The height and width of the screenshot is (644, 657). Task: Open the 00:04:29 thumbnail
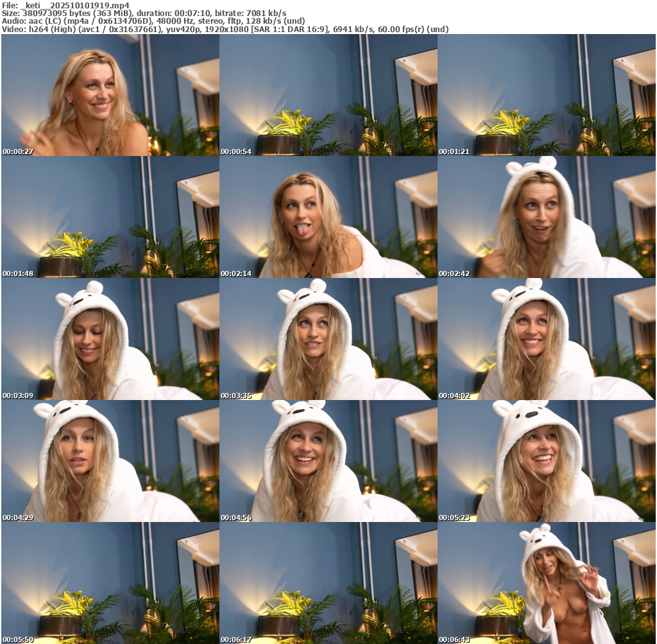(110, 461)
